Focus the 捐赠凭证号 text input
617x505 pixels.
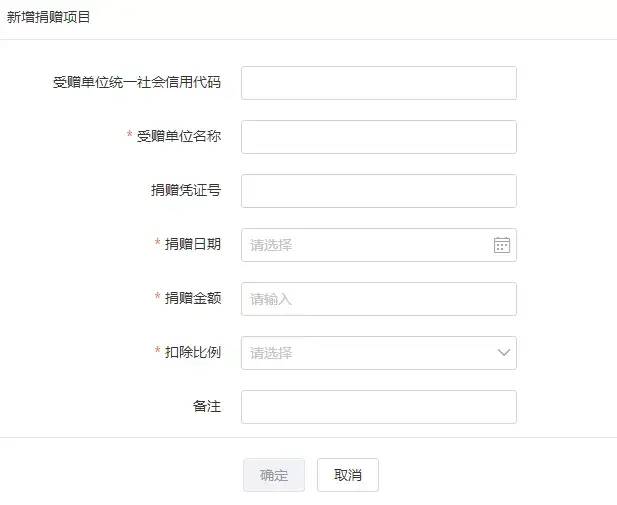379,191
